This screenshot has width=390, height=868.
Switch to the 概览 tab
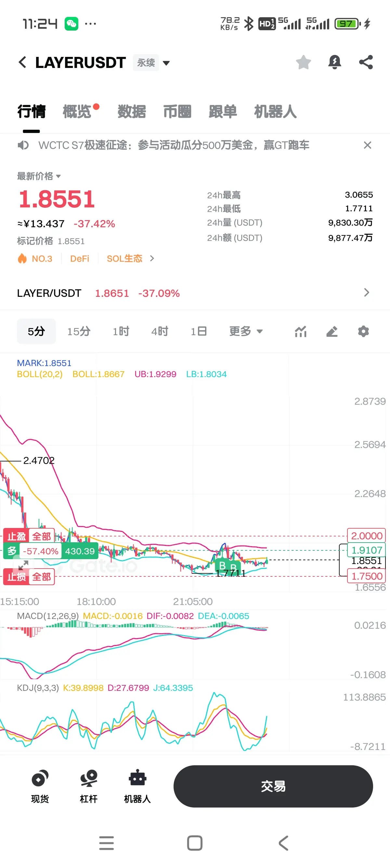[77, 112]
